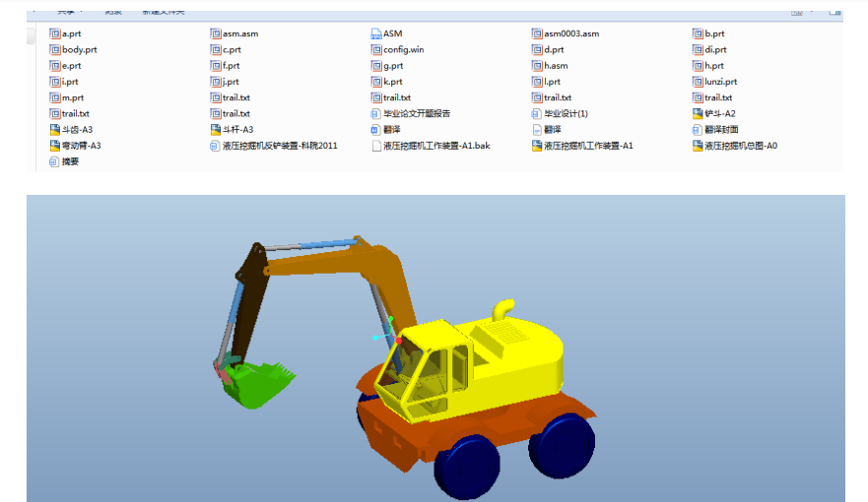Click the 斗杆-A3 drawing file icon
This screenshot has width=868, height=502.
pos(216,130)
